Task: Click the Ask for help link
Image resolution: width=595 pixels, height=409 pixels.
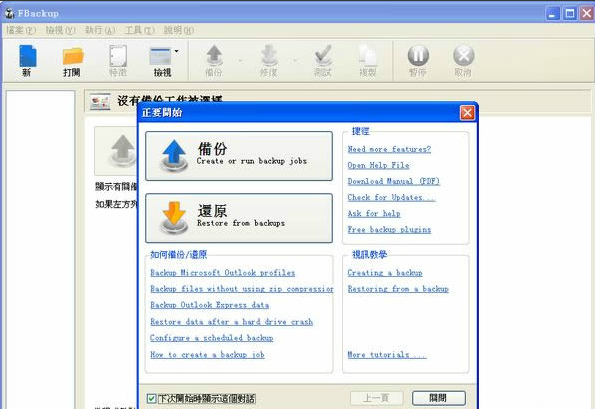Action: click(374, 214)
